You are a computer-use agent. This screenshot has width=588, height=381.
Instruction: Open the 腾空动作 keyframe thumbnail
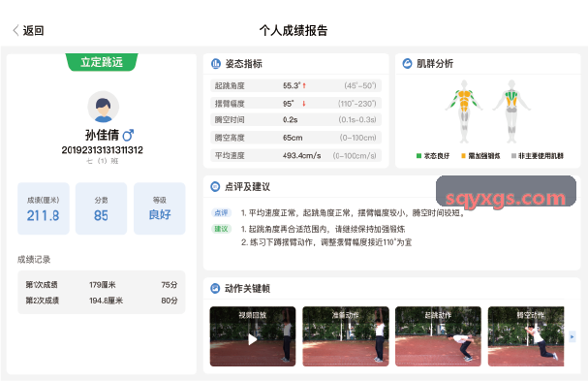coord(526,336)
